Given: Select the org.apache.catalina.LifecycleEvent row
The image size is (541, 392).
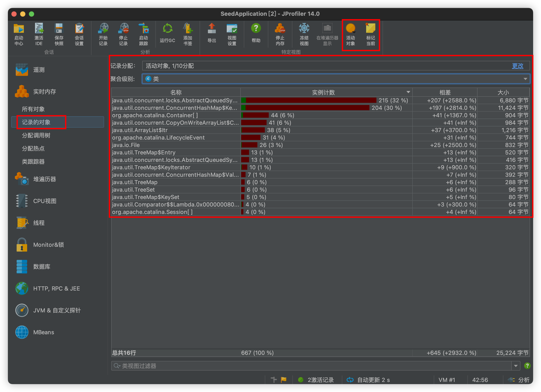Looking at the screenshot, I should (320, 138).
